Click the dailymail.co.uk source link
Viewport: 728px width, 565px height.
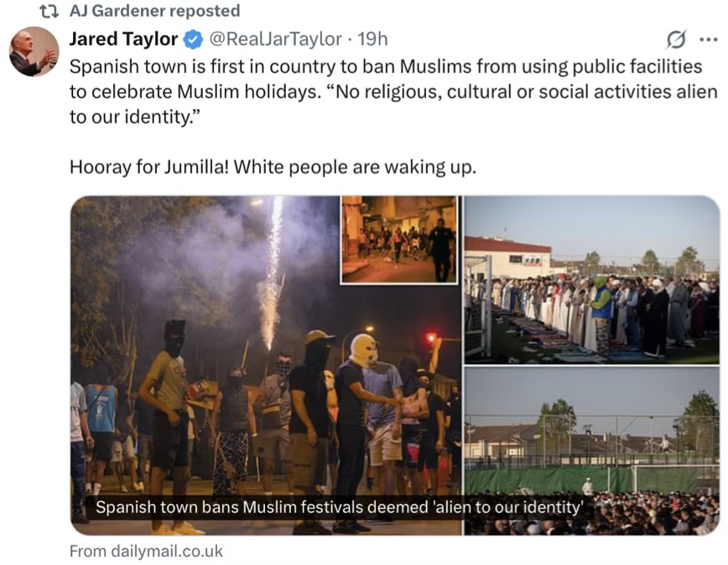(x=146, y=551)
